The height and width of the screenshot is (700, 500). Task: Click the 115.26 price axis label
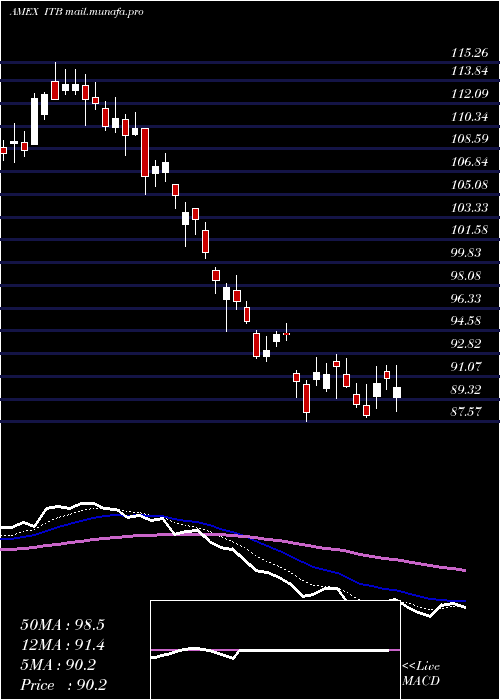(x=469, y=53)
